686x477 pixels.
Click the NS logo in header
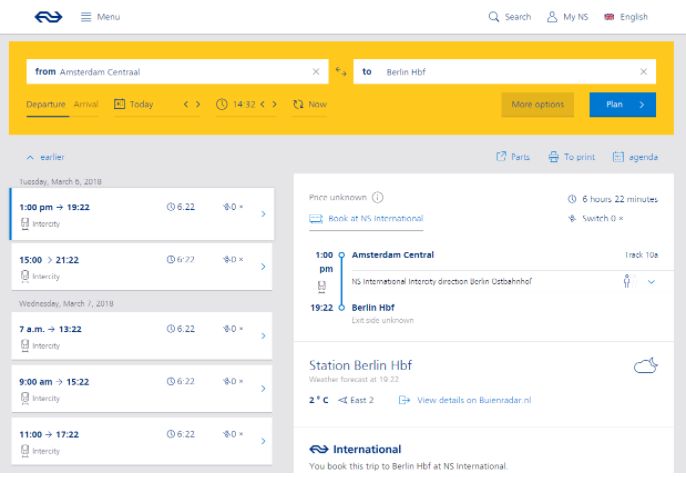tap(48, 17)
